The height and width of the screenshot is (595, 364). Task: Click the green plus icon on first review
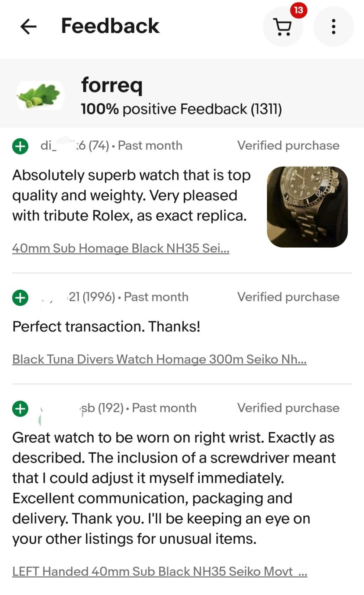[20, 146]
